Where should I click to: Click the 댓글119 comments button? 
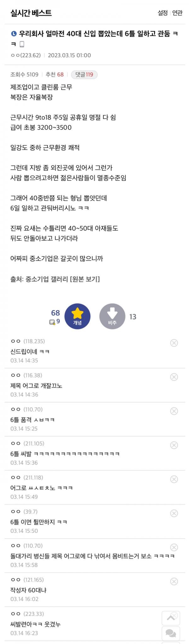(x=84, y=74)
